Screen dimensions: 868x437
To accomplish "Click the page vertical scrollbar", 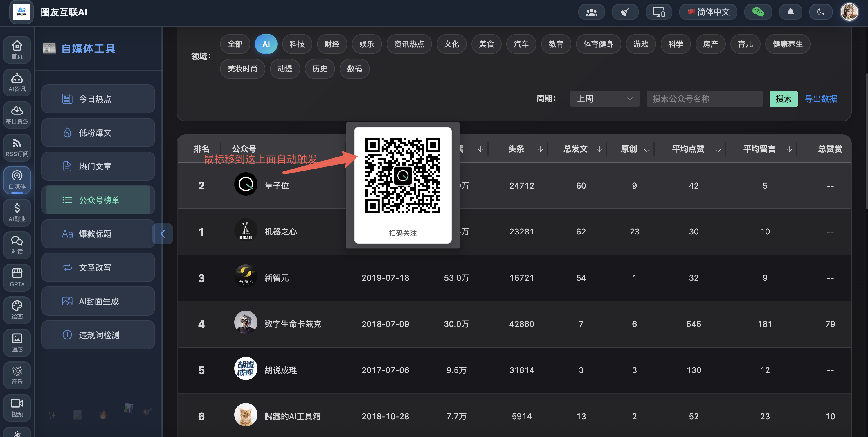I will 866,142.
